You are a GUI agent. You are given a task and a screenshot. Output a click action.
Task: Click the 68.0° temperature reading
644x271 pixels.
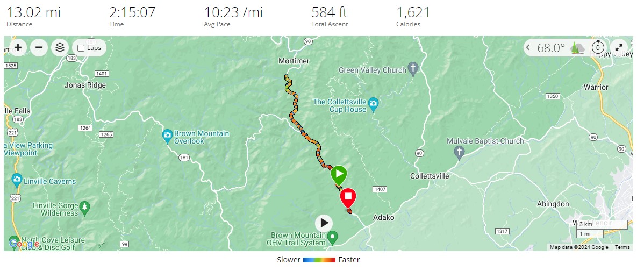pos(551,48)
